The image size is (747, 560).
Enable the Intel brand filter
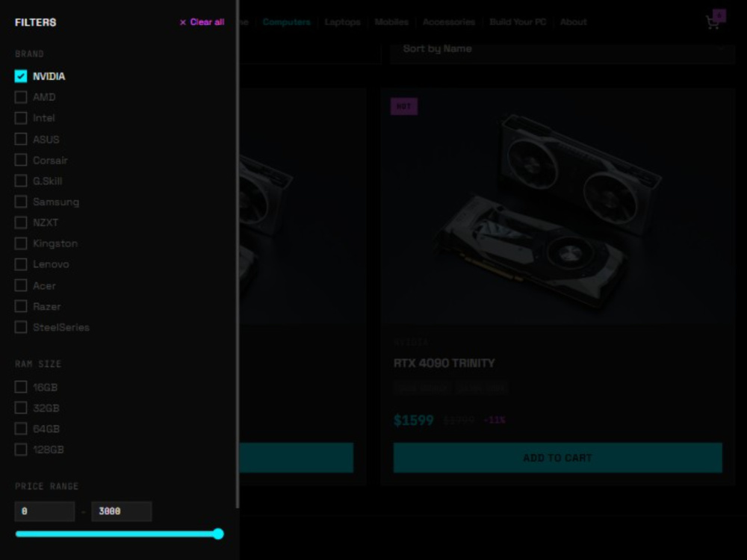pyautogui.click(x=20, y=118)
